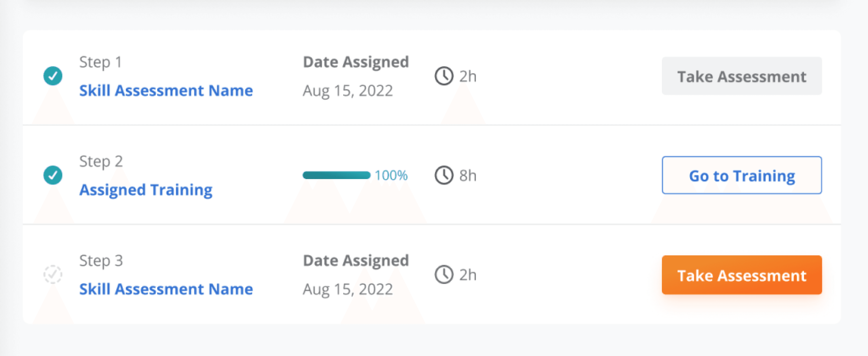Open the Assigned Training link
This screenshot has width=868, height=356.
[x=146, y=190]
